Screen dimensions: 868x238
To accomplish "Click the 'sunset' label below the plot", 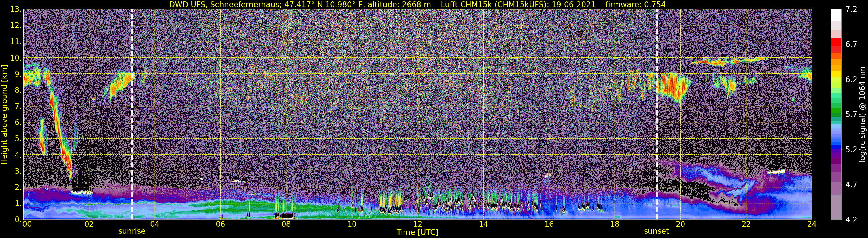I will (x=657, y=231).
